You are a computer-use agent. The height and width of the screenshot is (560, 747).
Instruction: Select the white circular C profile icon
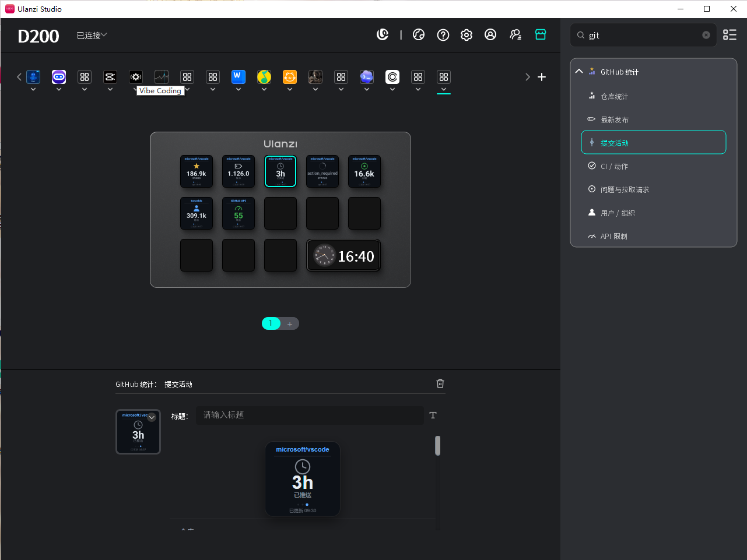click(392, 77)
